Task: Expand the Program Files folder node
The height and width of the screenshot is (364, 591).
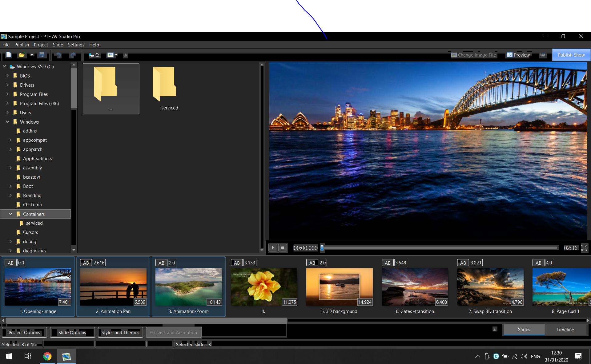Action: (x=7, y=94)
